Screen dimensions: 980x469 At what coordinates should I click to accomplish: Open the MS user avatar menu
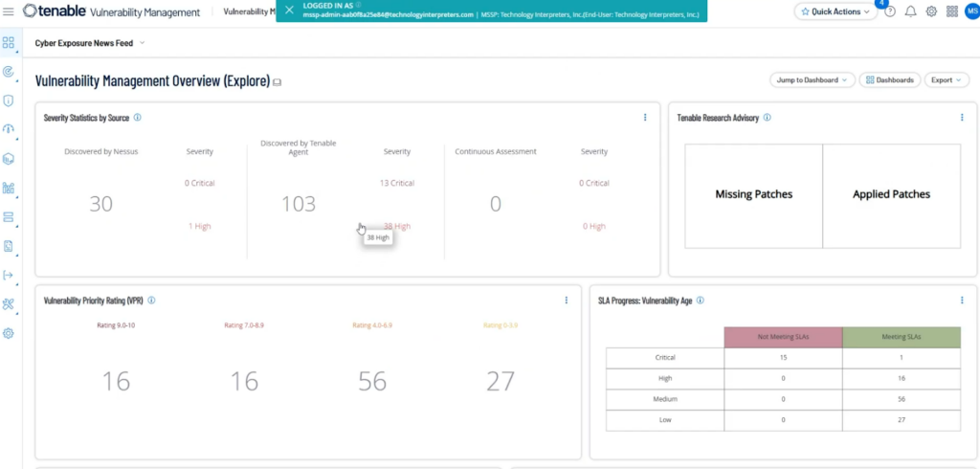[x=971, y=11]
